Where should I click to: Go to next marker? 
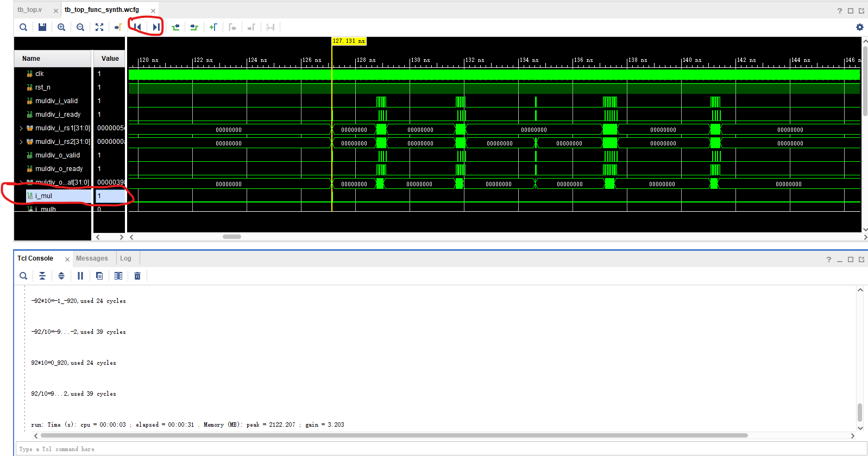coord(251,27)
